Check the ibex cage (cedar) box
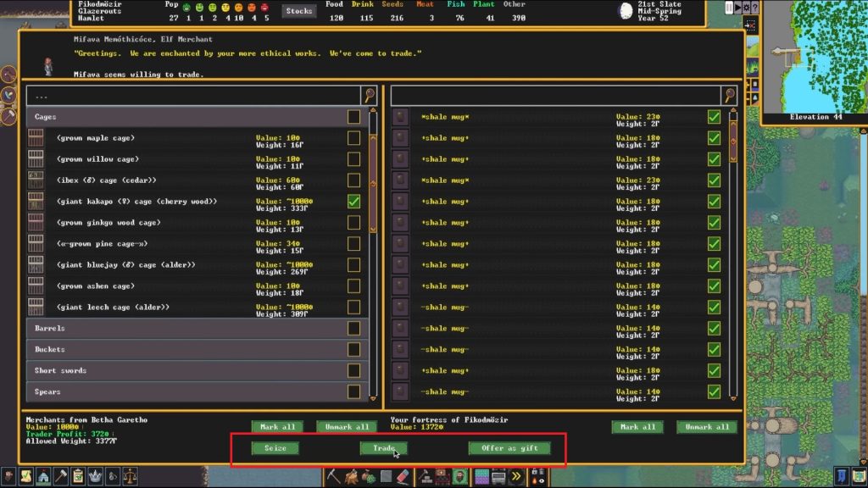The image size is (868, 488). [353, 180]
